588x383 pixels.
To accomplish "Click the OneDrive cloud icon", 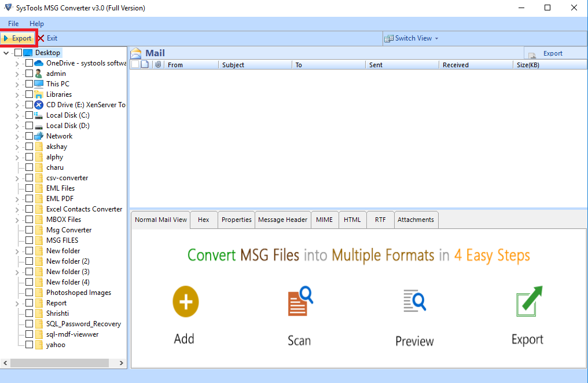I will point(39,63).
